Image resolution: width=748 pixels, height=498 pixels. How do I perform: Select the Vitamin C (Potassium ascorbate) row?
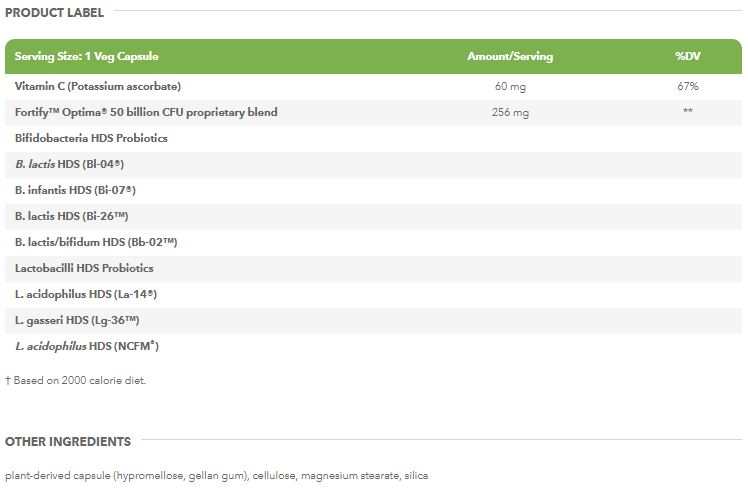click(x=89, y=86)
